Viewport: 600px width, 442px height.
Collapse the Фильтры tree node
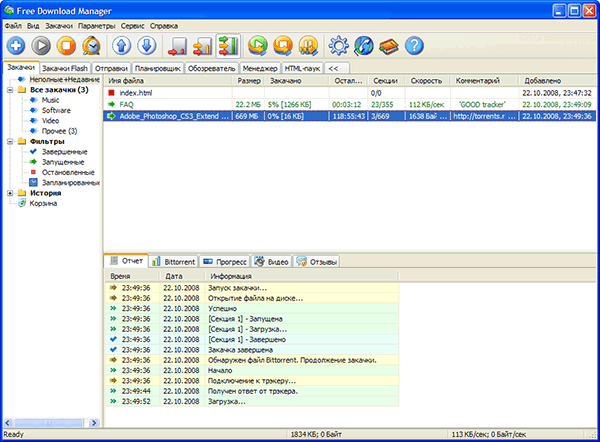[10, 141]
